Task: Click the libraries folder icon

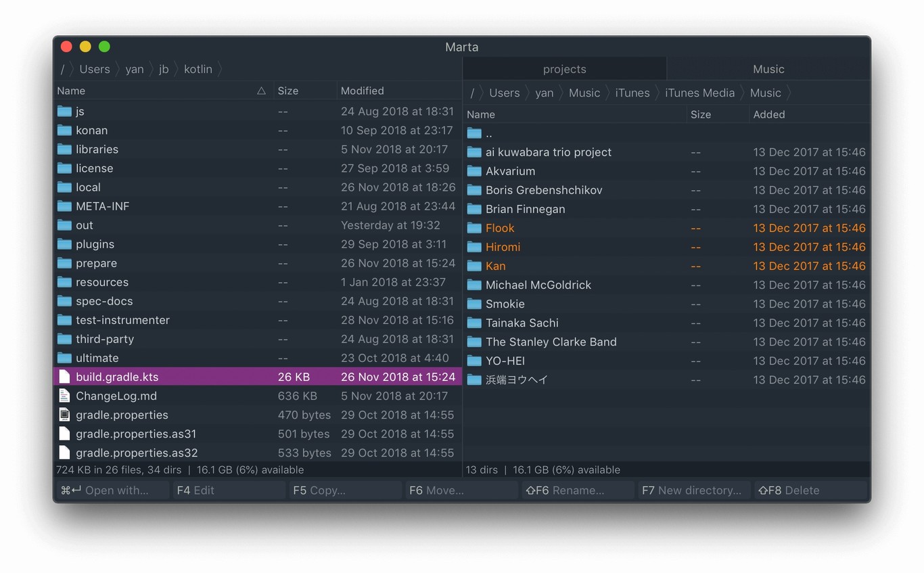Action: click(64, 149)
